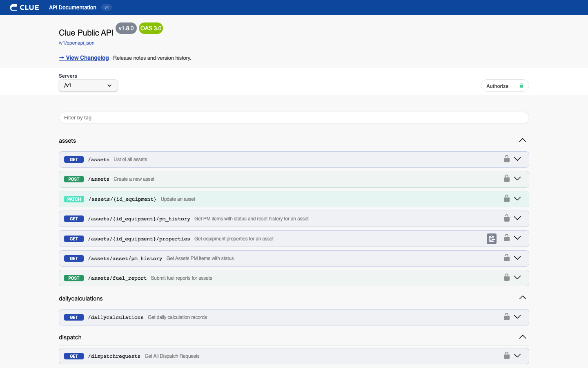Expand the /assets/asset/pm_history chevron
This screenshot has height=368, width=588.
tap(517, 258)
